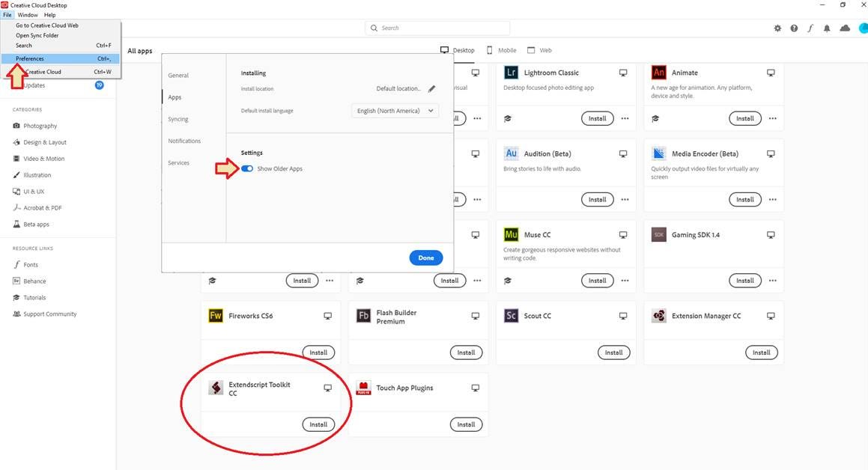Open notifications via the bell icon
This screenshot has height=470, width=868.
[x=826, y=28]
